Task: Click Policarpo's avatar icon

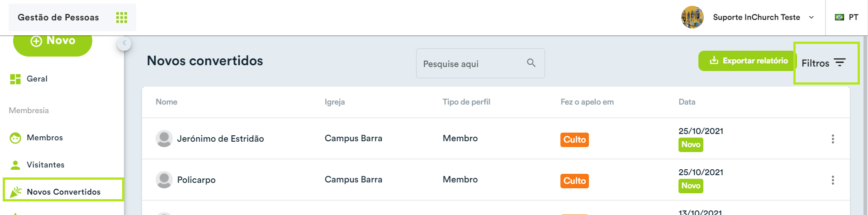Action: pyautogui.click(x=164, y=180)
